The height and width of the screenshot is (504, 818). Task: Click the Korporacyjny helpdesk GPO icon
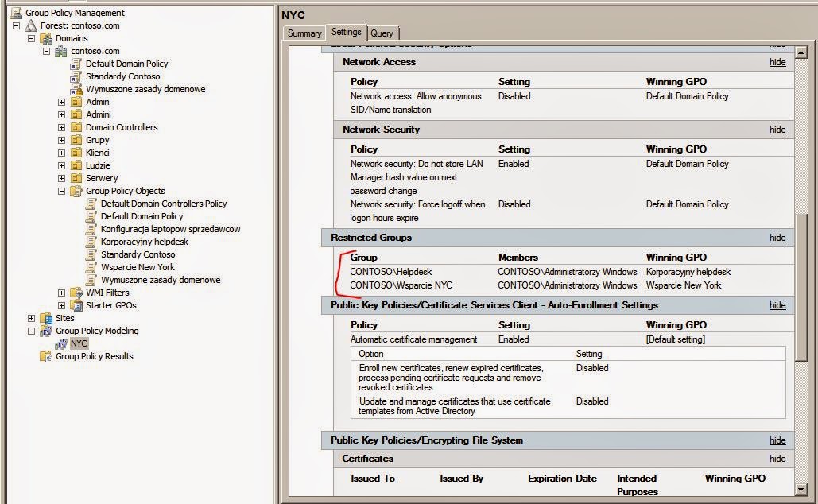point(91,242)
